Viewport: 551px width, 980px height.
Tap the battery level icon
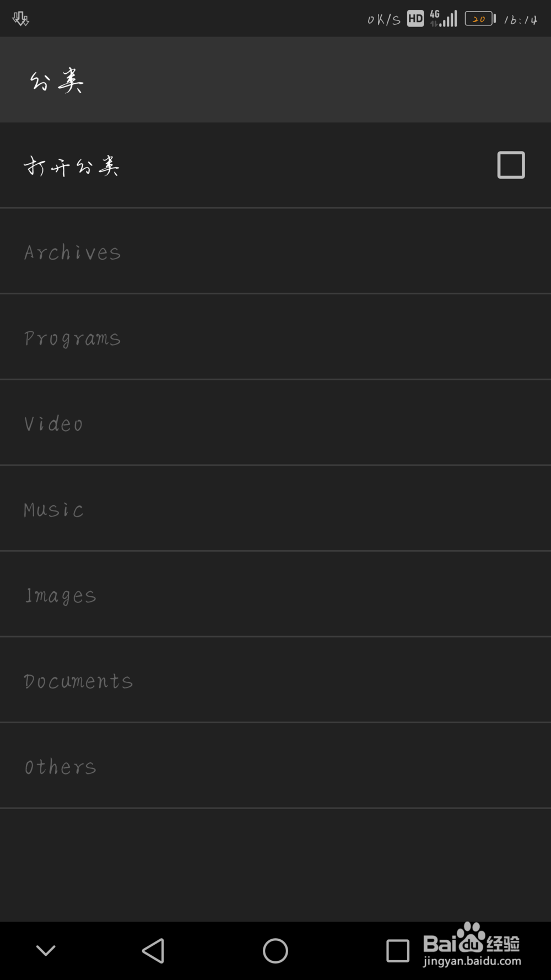tap(480, 19)
